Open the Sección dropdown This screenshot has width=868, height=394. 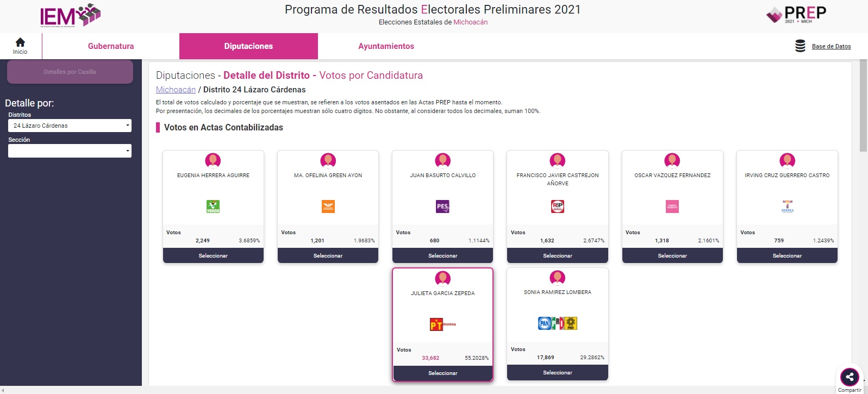point(70,151)
